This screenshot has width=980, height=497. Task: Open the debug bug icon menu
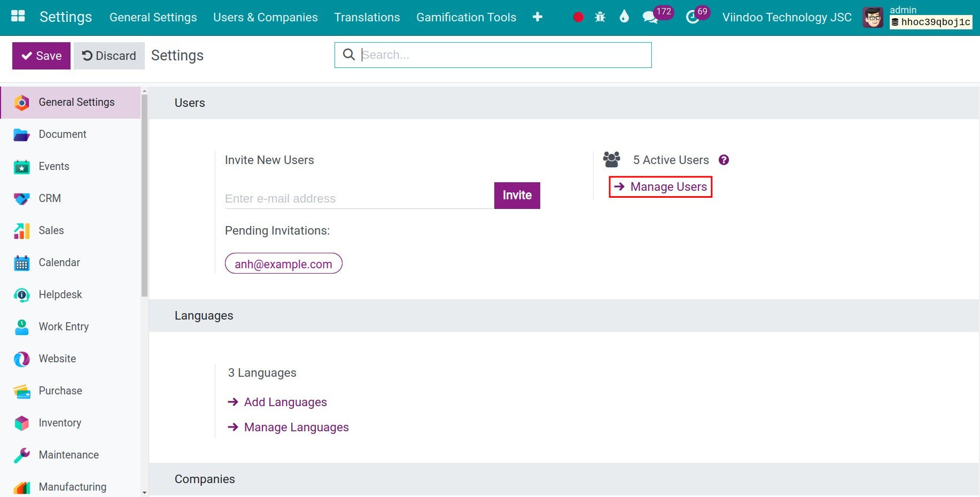(600, 17)
